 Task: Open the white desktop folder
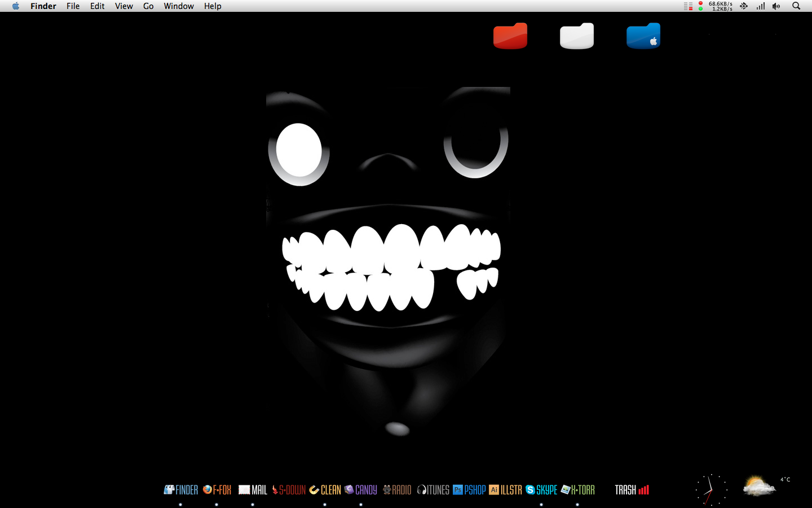click(577, 36)
